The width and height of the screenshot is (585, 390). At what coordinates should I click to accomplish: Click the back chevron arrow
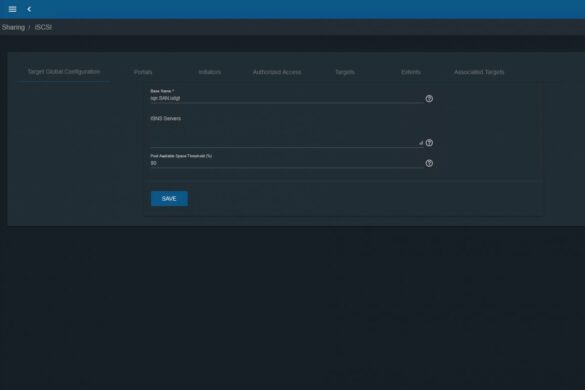(29, 9)
